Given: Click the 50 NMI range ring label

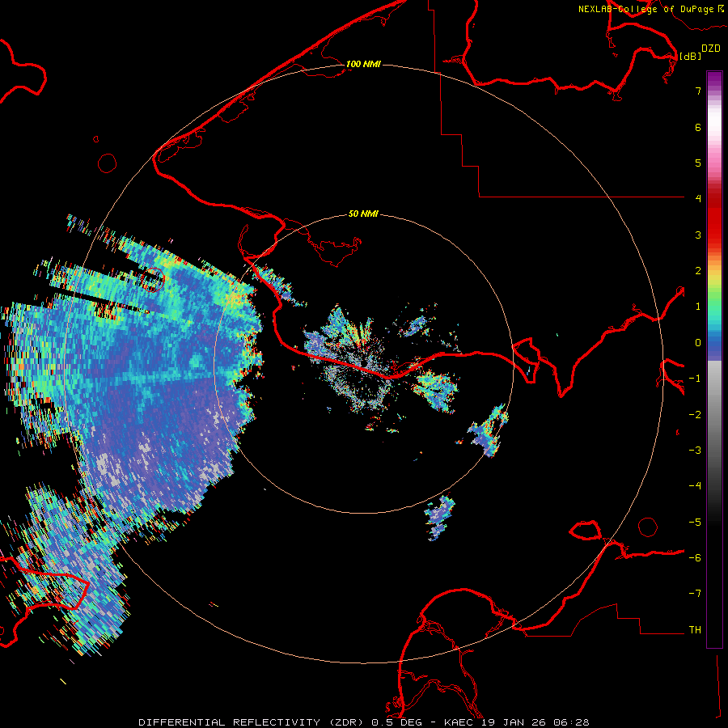Looking at the screenshot, I should 363,214.
